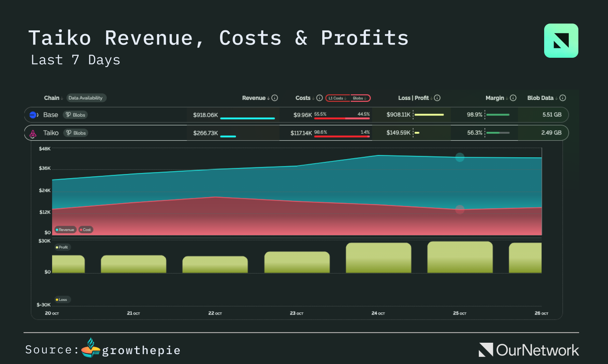Click the growthepie source name
This screenshot has height=364, width=608.
pyautogui.click(x=141, y=350)
